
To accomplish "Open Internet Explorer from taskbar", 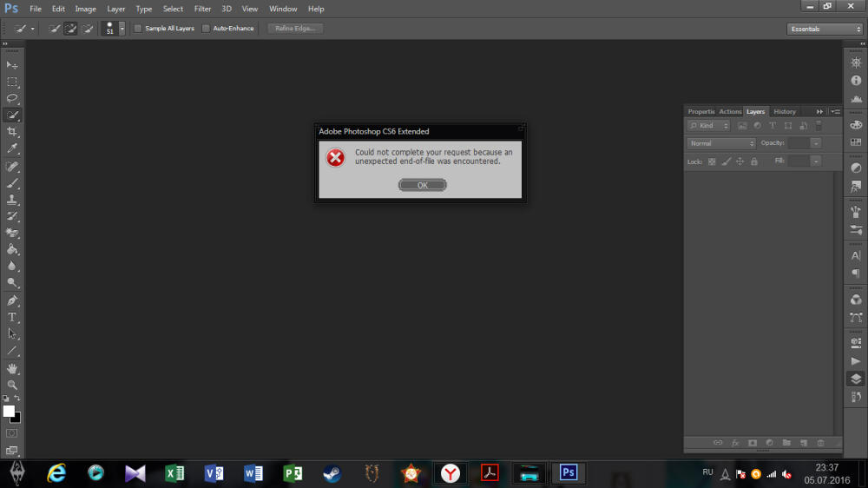I will 56,473.
